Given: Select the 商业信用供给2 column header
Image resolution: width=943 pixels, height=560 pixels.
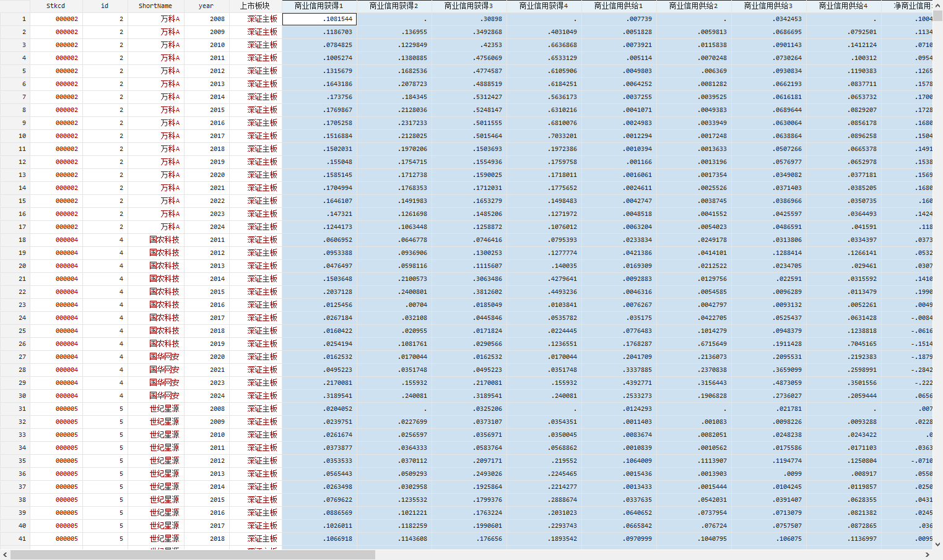Looking at the screenshot, I should [693, 6].
